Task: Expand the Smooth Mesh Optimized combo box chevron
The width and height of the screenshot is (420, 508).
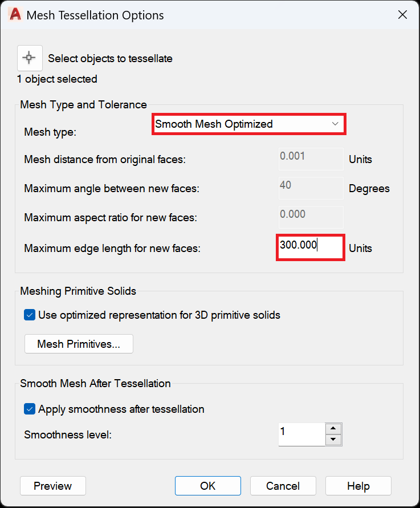Action: [x=335, y=124]
